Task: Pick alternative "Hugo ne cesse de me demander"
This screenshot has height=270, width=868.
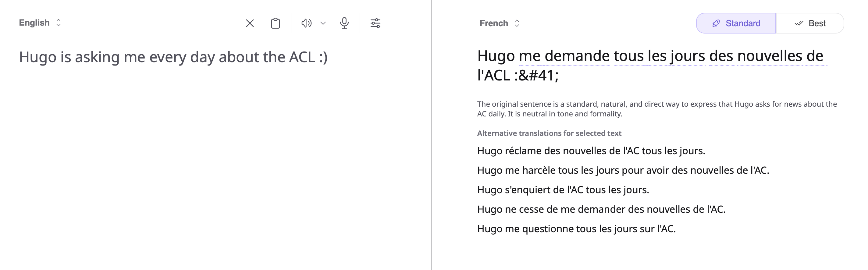Action: click(601, 209)
